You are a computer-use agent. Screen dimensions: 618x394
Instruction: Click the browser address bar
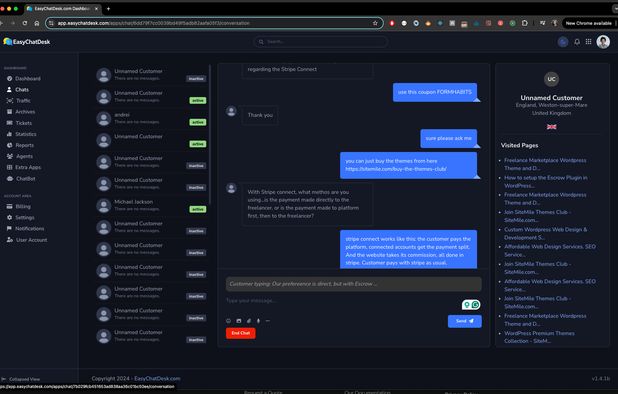[214, 23]
